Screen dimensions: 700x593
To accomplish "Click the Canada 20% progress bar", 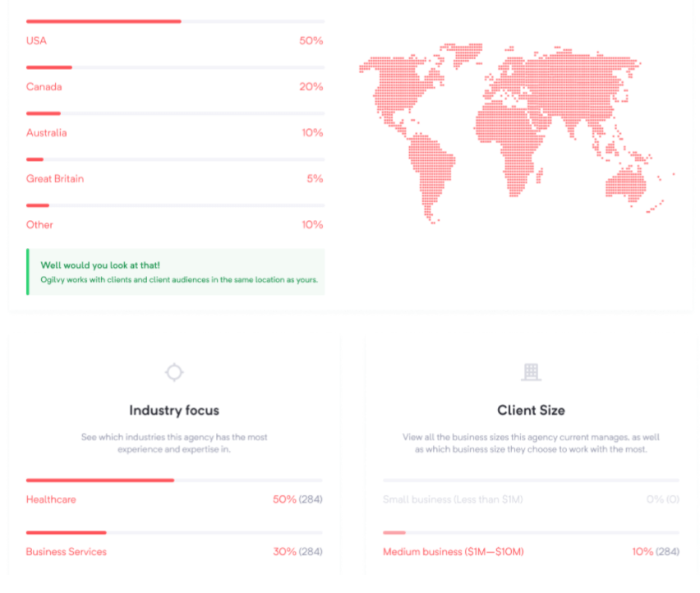I will [x=176, y=67].
